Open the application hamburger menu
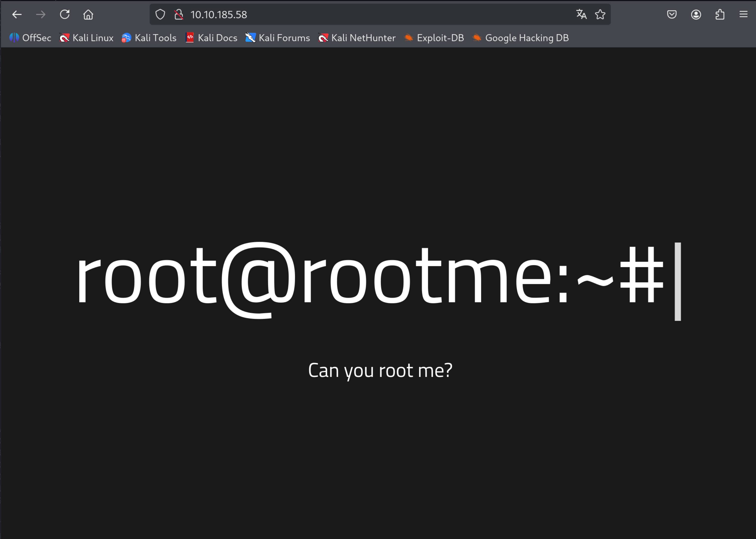Image resolution: width=756 pixels, height=539 pixels. 743,15
